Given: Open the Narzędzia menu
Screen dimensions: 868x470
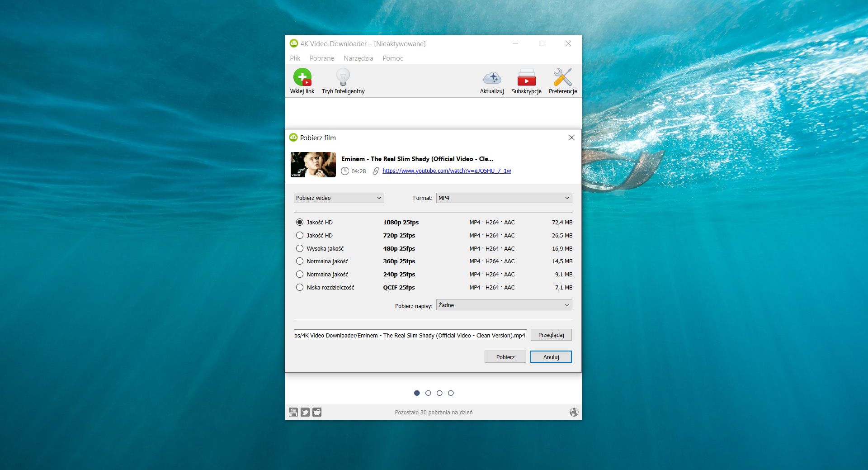Looking at the screenshot, I should [358, 58].
